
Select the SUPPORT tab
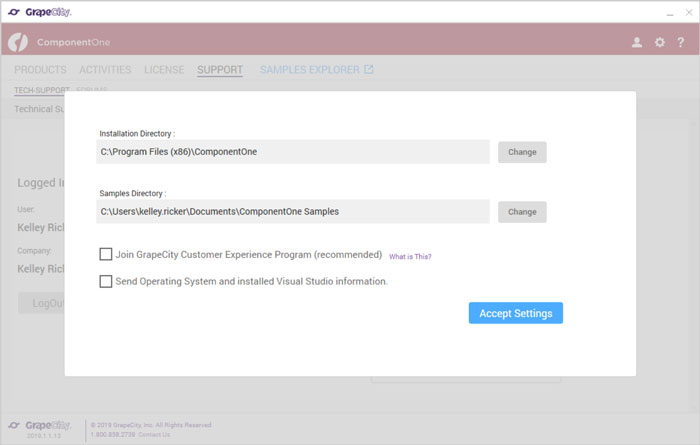pos(220,70)
